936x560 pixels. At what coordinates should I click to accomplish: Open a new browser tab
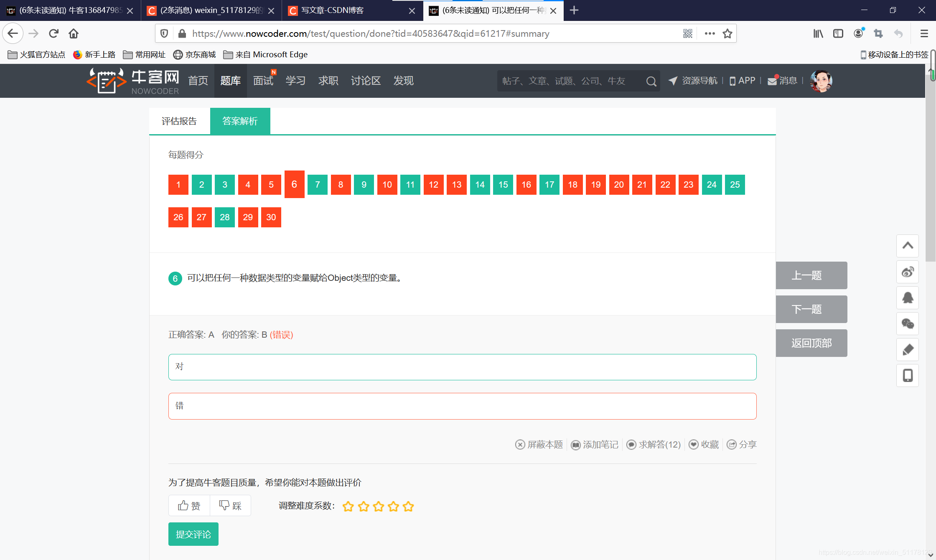pos(574,10)
